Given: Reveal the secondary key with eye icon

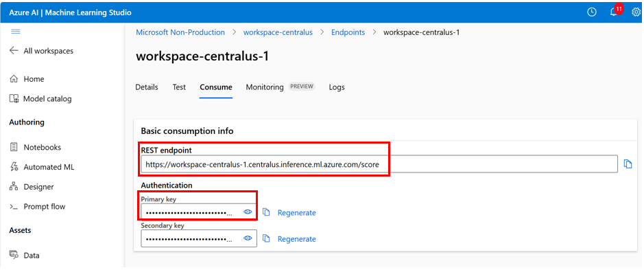Looking at the screenshot, I should 248,238.
